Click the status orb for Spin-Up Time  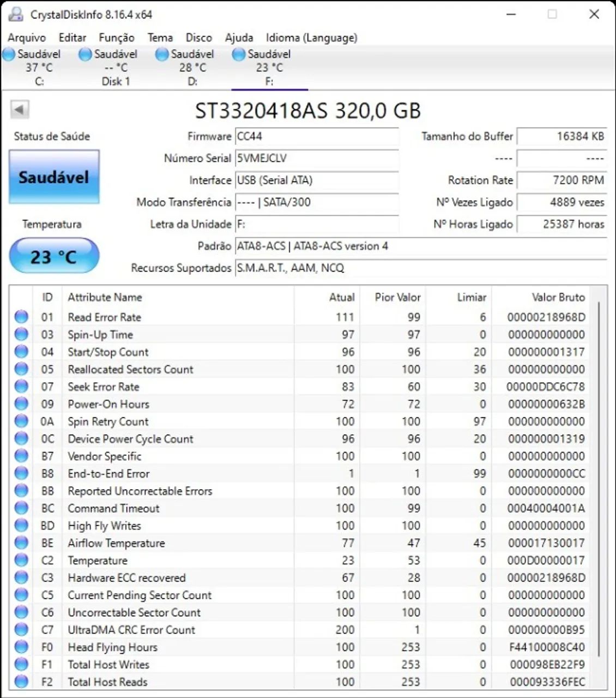21,334
